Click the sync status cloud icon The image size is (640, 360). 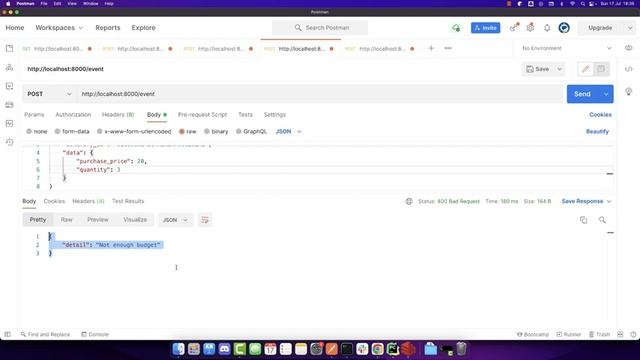(456, 28)
